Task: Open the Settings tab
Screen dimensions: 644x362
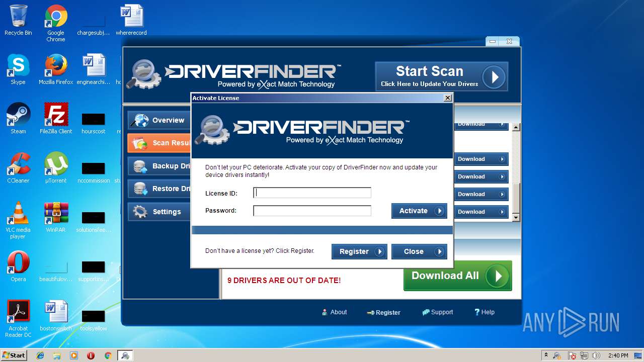Action: point(159,212)
